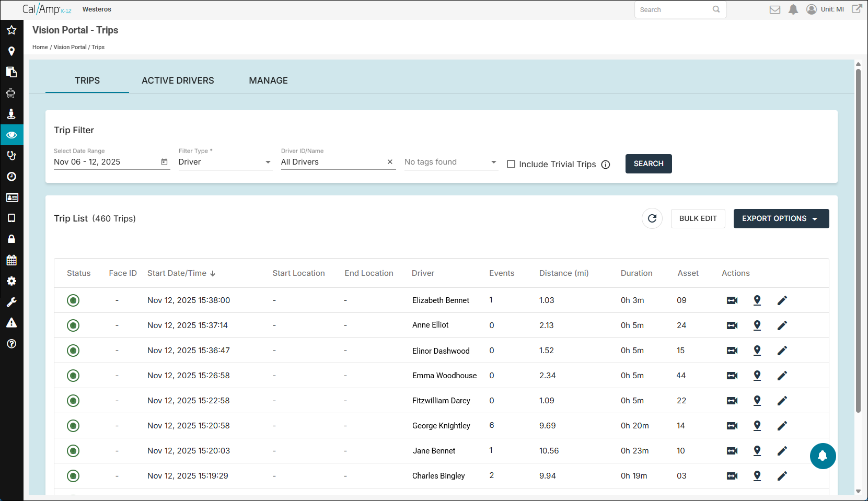
Task: Open the gear settings sidebar icon
Action: tap(11, 281)
